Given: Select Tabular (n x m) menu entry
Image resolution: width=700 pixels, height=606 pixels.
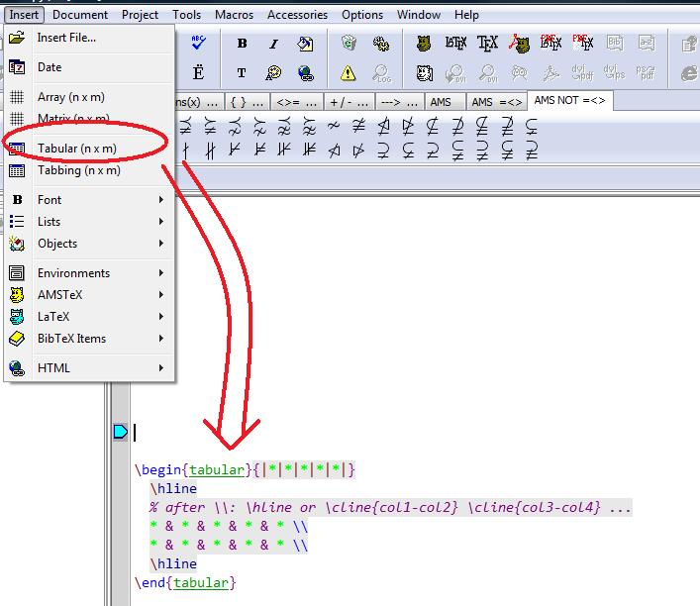Looking at the screenshot, I should [76, 149].
